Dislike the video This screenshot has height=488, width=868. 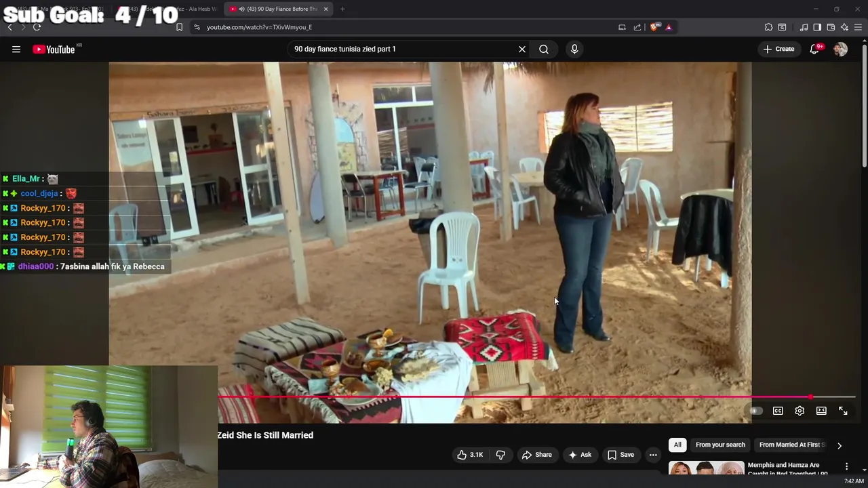pos(500,455)
